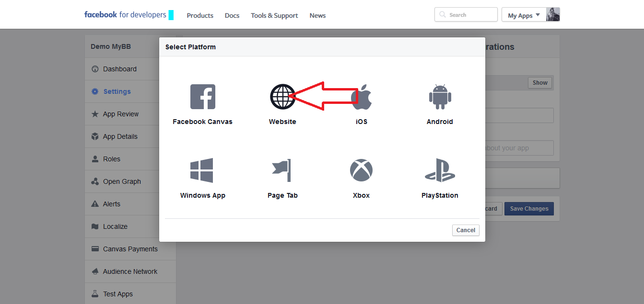Screen dimensions: 644x304
Task: Choose the Windows App logo icon
Action: 202,170
